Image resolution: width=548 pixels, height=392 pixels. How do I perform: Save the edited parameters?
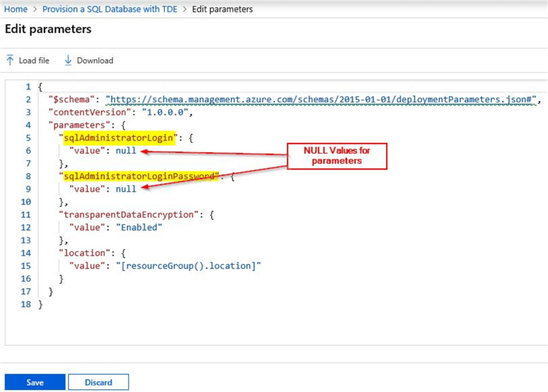tap(35, 382)
